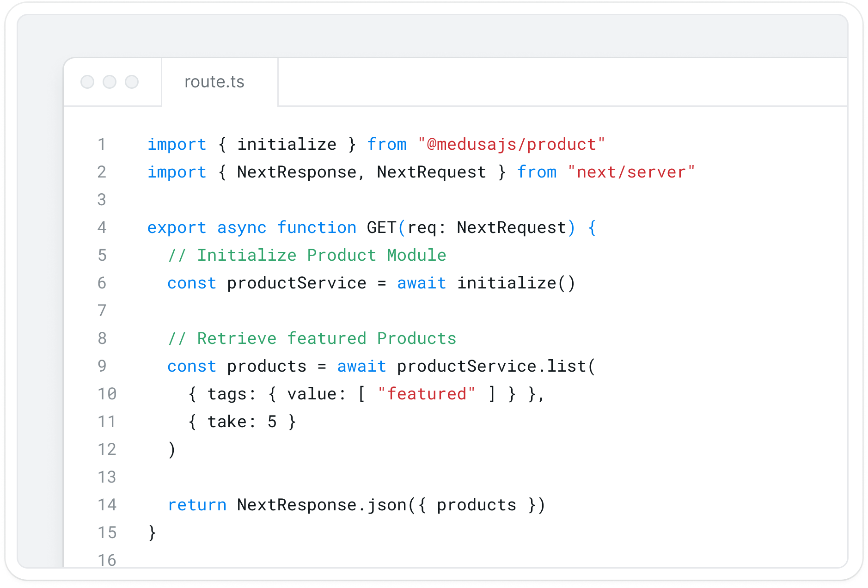Click the function name GET
868x588 pixels.
[382, 227]
